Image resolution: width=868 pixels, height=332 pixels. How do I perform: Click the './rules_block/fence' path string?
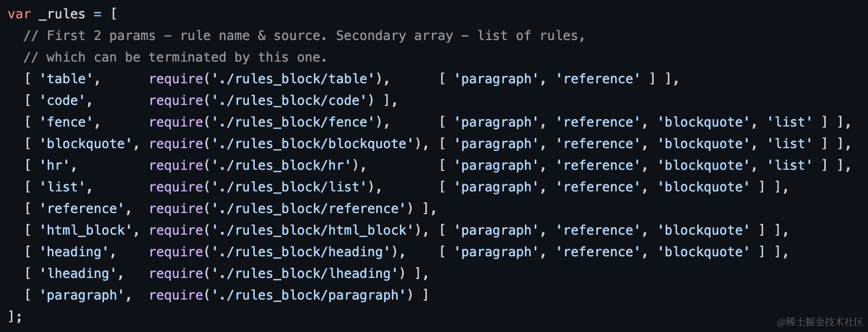(293, 122)
